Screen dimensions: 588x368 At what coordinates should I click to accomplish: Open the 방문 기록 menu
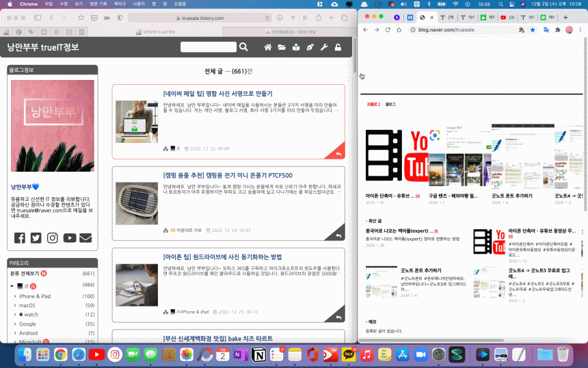click(x=98, y=4)
